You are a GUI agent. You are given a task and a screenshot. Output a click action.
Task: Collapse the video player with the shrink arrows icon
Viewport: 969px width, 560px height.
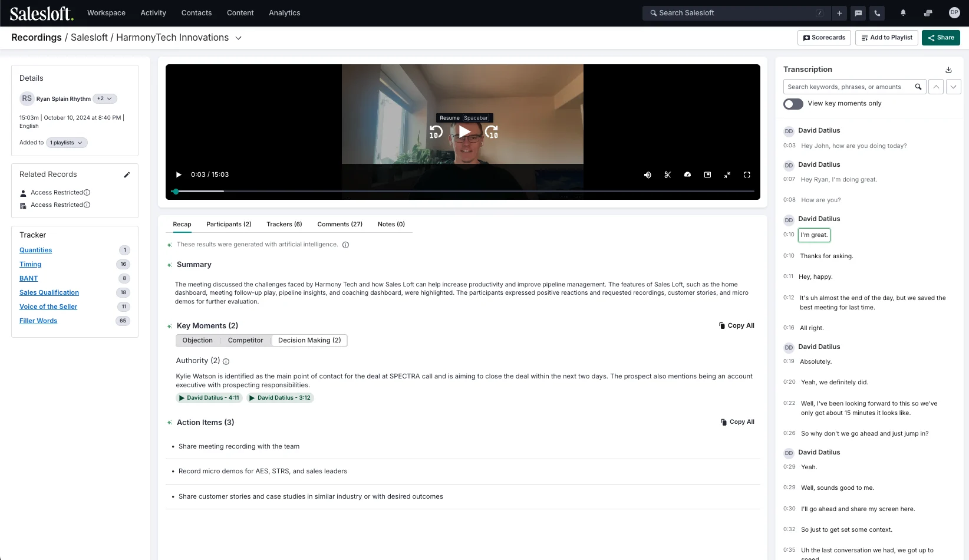727,174
